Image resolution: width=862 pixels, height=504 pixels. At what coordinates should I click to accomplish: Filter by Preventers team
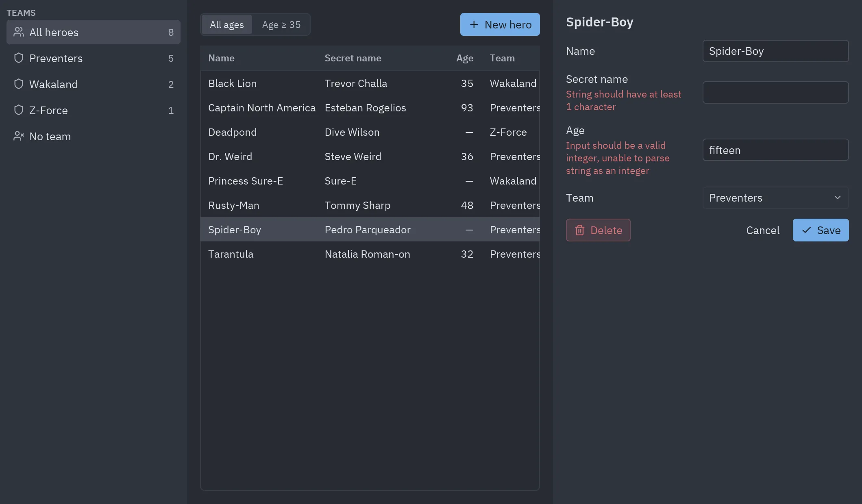[x=94, y=58]
